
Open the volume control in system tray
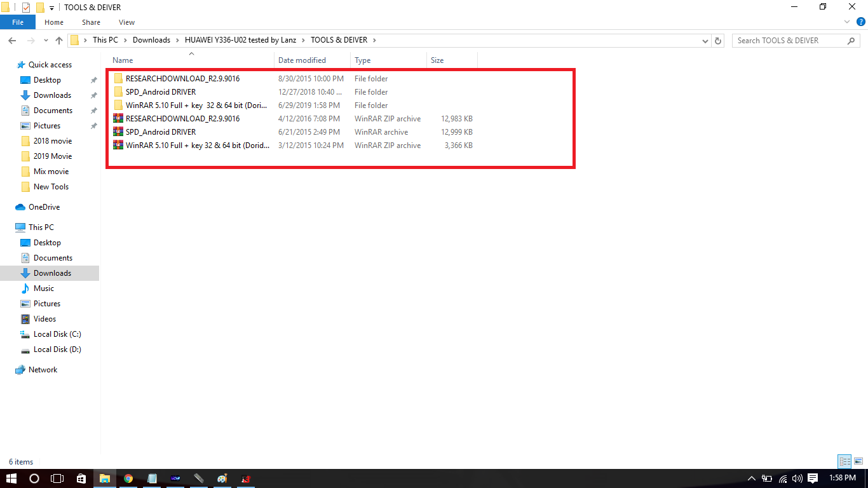pos(797,478)
